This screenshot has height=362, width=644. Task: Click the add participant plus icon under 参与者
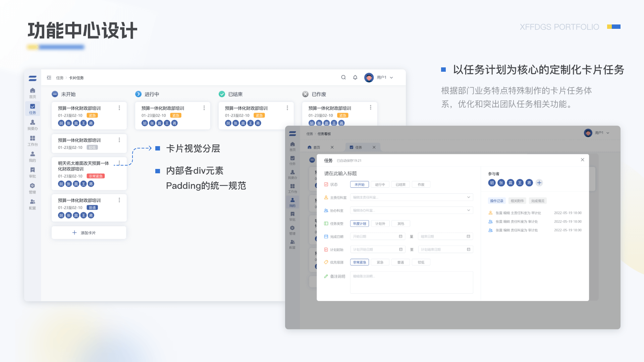pos(539,183)
